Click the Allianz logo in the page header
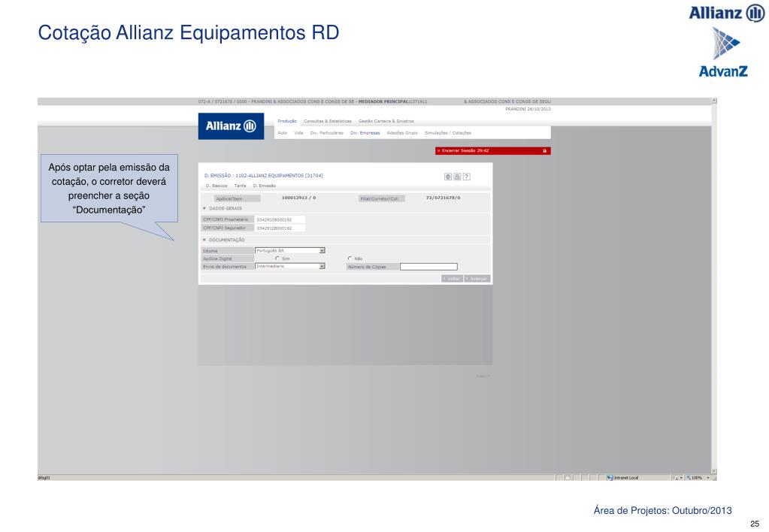 (231, 126)
